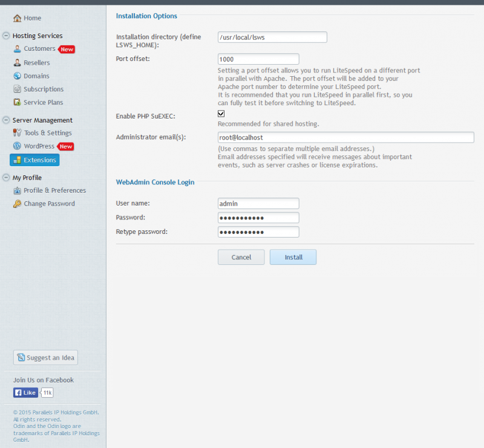Image resolution: width=484 pixels, height=448 pixels.
Task: Click the WordPress logo icon
Action: (18, 146)
